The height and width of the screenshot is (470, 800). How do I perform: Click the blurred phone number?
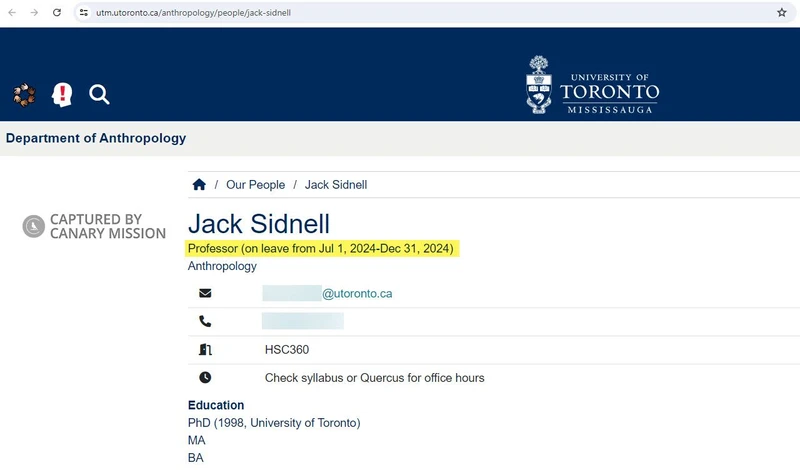point(303,321)
